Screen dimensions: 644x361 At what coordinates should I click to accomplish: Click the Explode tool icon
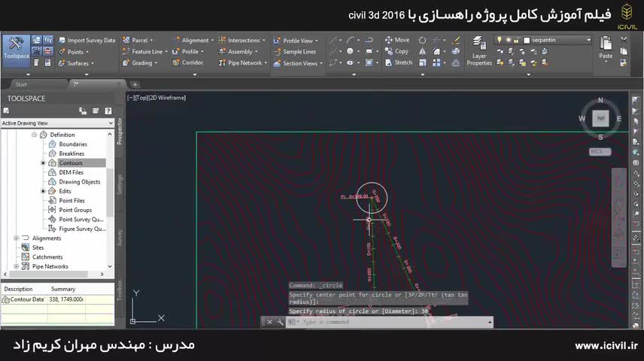(x=456, y=51)
